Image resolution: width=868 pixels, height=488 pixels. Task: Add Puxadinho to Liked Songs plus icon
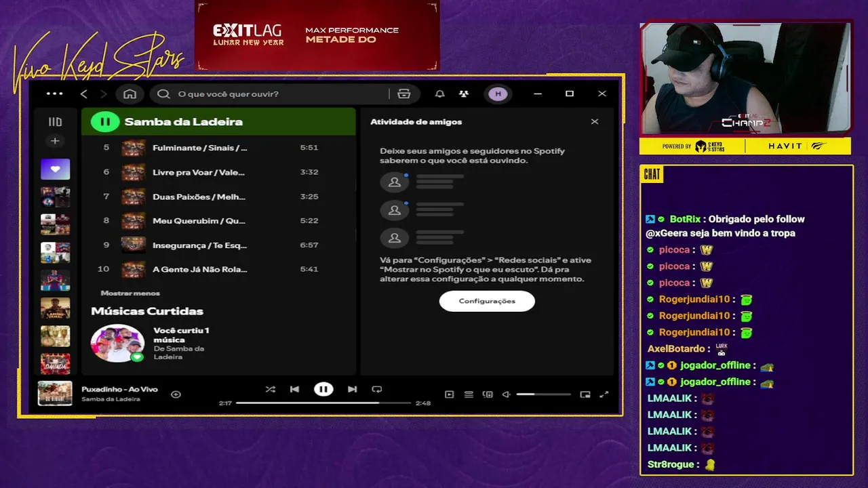[176, 394]
